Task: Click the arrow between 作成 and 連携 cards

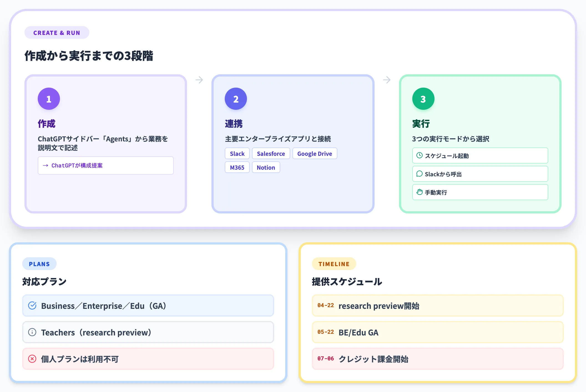Action: [x=199, y=80]
